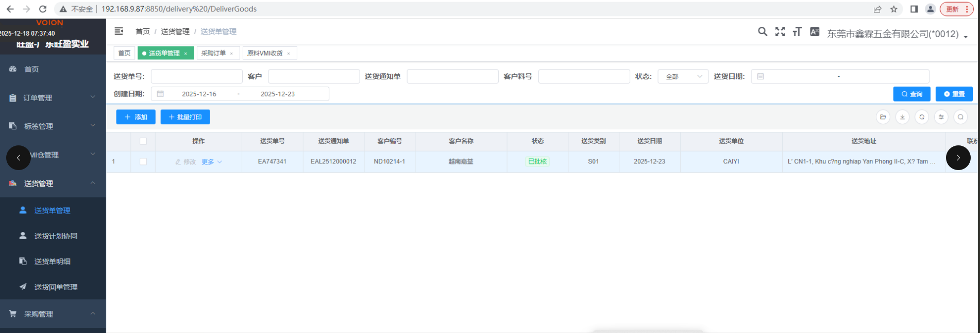This screenshot has width=980, height=333.
Task: Close the 原料VMI收货 tab with its x
Action: coord(289,54)
